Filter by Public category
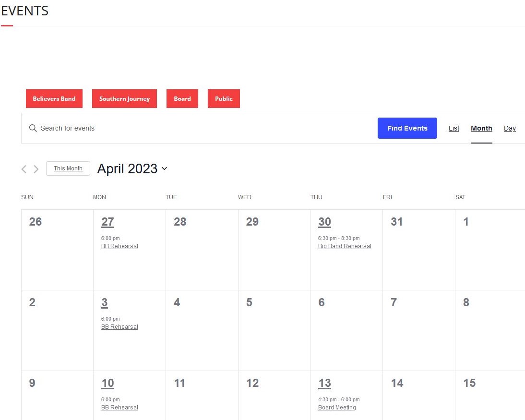Image resolution: width=525 pixels, height=420 pixels. pyautogui.click(x=224, y=98)
